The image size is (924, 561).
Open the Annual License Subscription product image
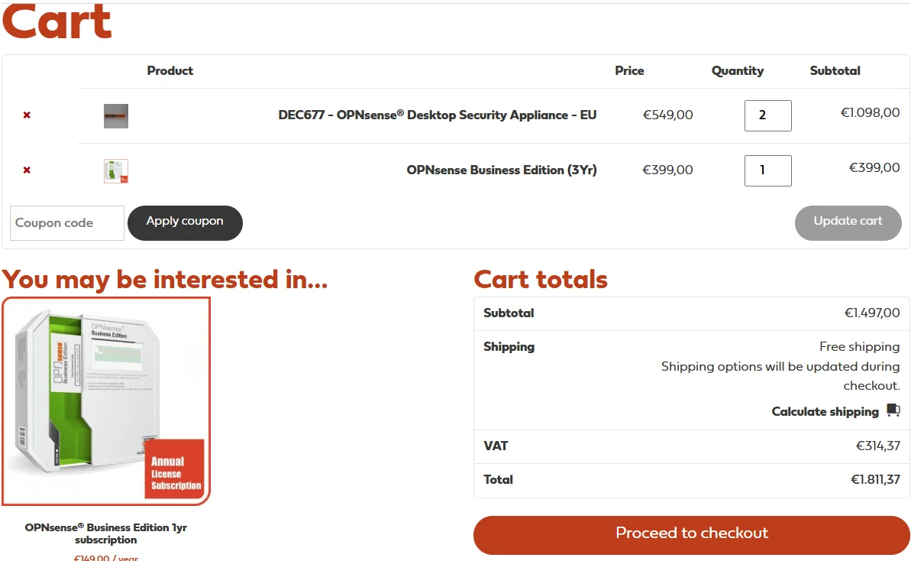coord(106,401)
